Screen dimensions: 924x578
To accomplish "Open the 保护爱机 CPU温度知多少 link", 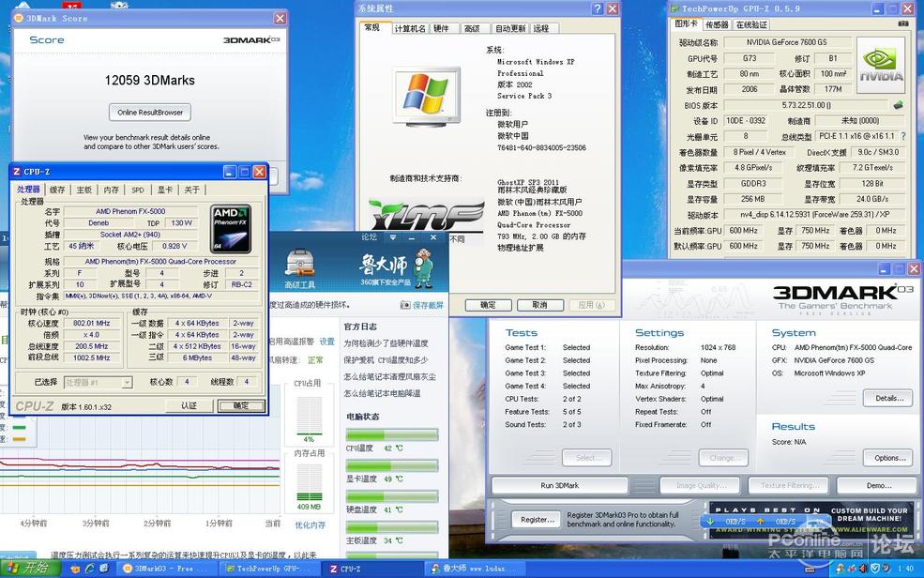I will (x=386, y=360).
